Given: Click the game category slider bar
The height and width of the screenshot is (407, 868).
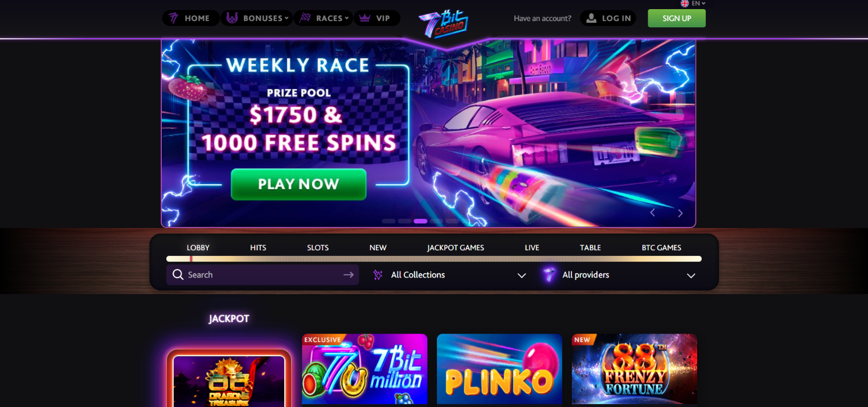Looking at the screenshot, I should click(x=434, y=259).
